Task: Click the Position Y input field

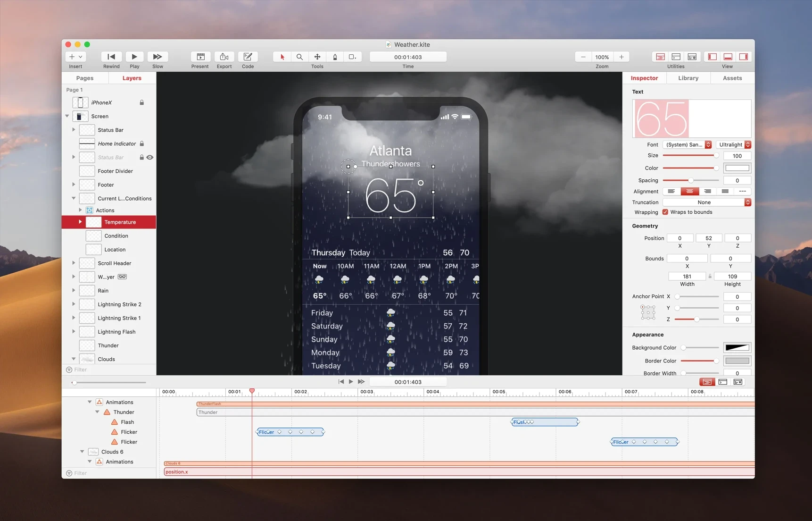Action: 708,238
